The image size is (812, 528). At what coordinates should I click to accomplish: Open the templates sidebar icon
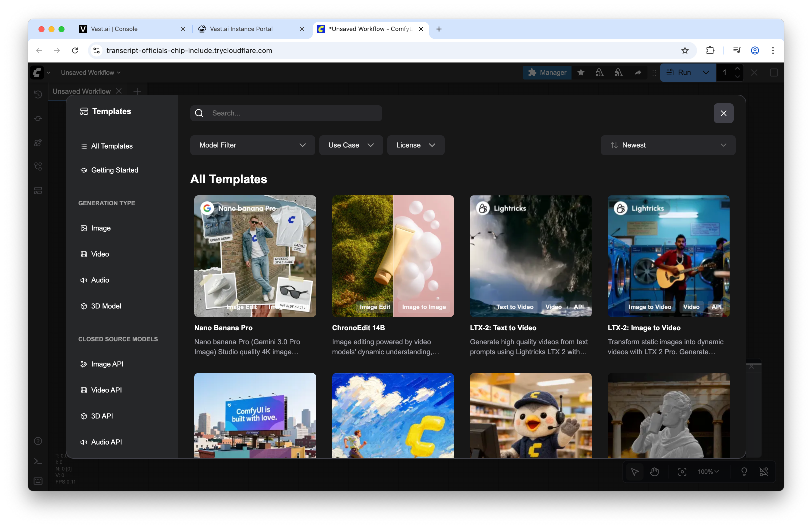point(38,191)
